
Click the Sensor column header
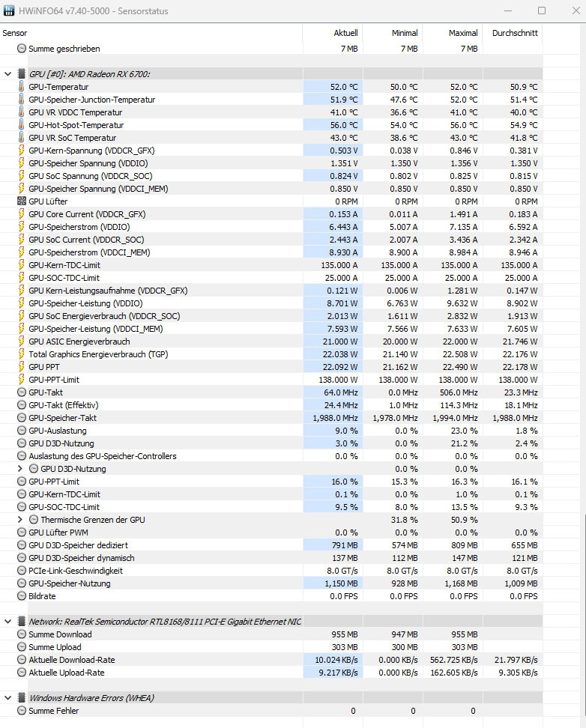click(151, 33)
